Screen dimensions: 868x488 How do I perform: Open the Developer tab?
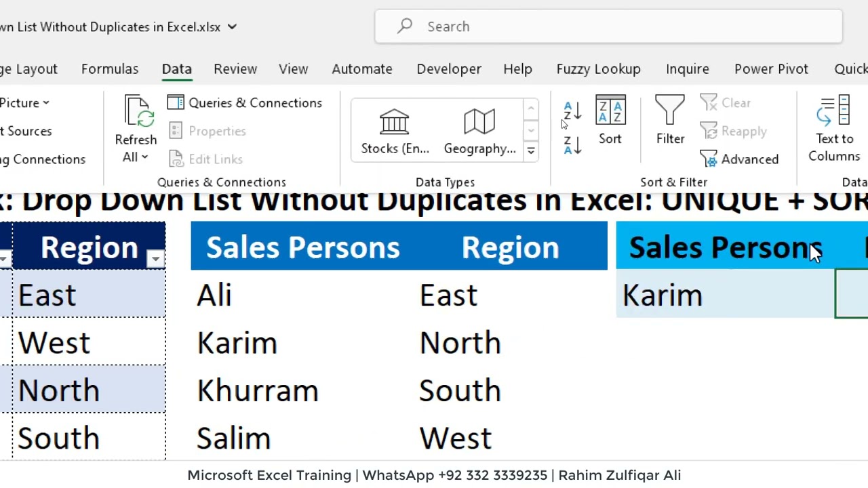click(x=449, y=69)
